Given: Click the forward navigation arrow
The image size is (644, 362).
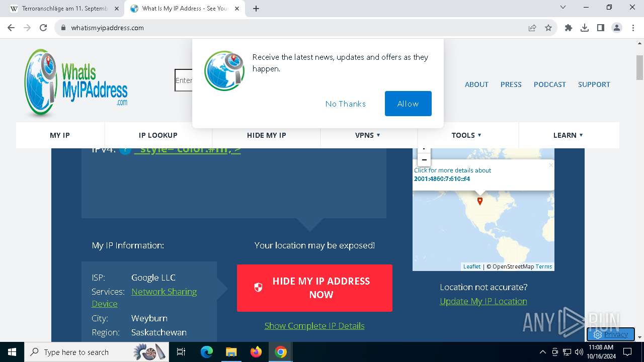Looking at the screenshot, I should (27, 28).
